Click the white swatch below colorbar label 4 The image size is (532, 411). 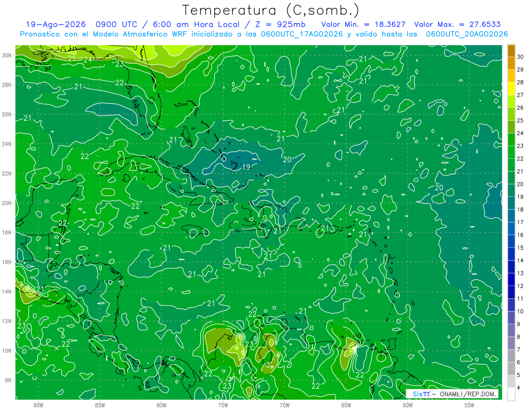point(511,395)
